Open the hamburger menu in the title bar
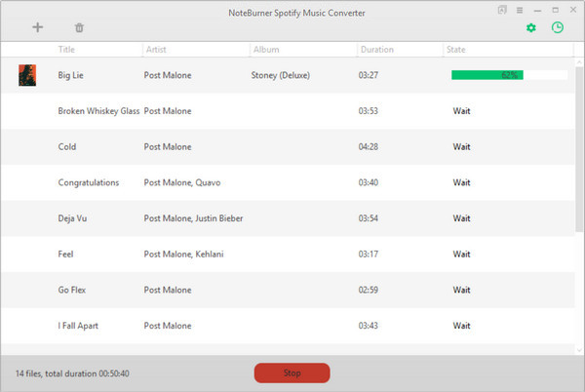Screen dimensions: 585x392 (520, 10)
